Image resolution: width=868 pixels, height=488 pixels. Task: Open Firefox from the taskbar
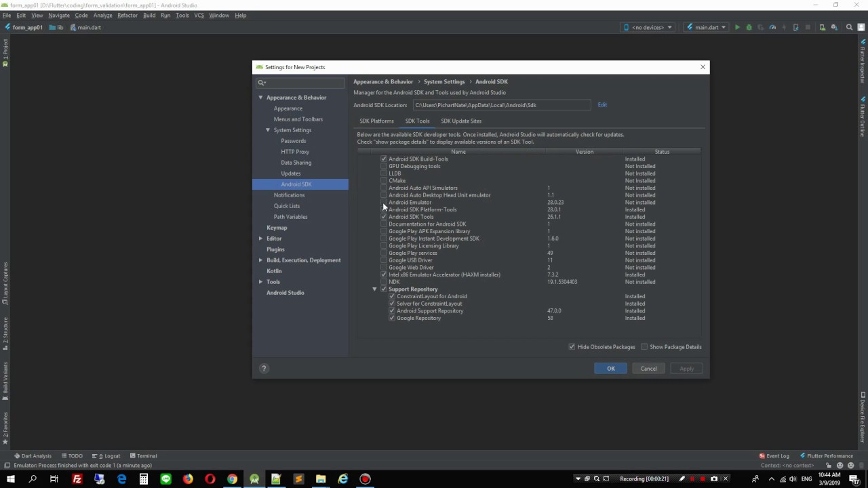[188, 479]
